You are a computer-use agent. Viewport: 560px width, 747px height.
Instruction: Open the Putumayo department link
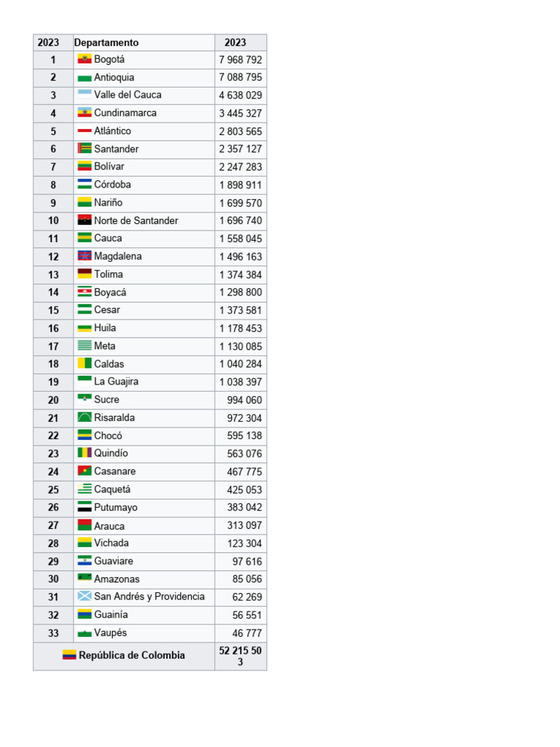pyautogui.click(x=115, y=507)
